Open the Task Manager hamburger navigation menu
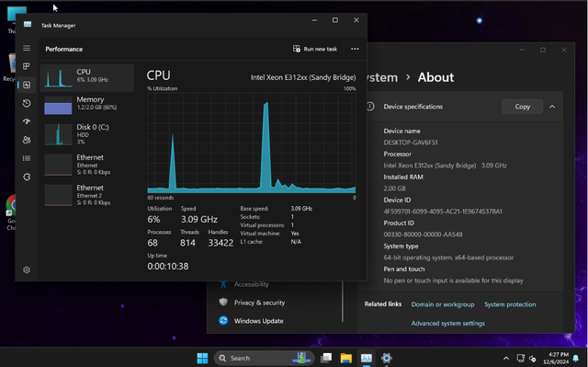 click(27, 48)
